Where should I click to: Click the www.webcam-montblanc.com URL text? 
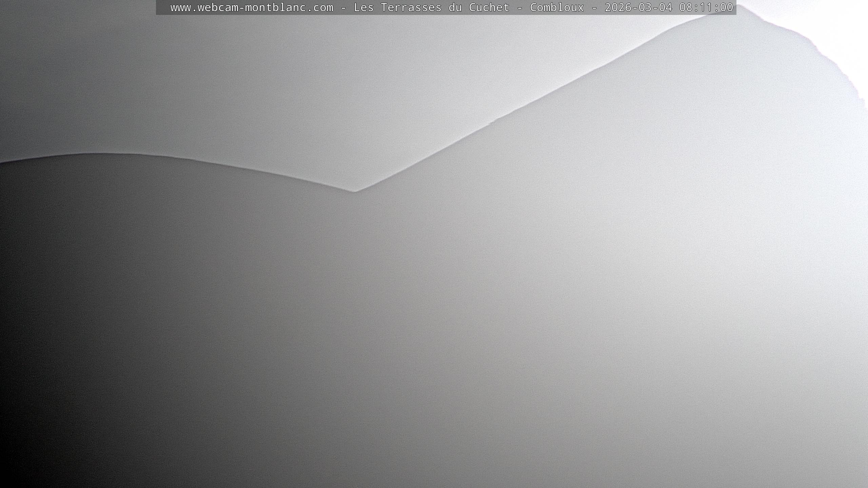[252, 7]
